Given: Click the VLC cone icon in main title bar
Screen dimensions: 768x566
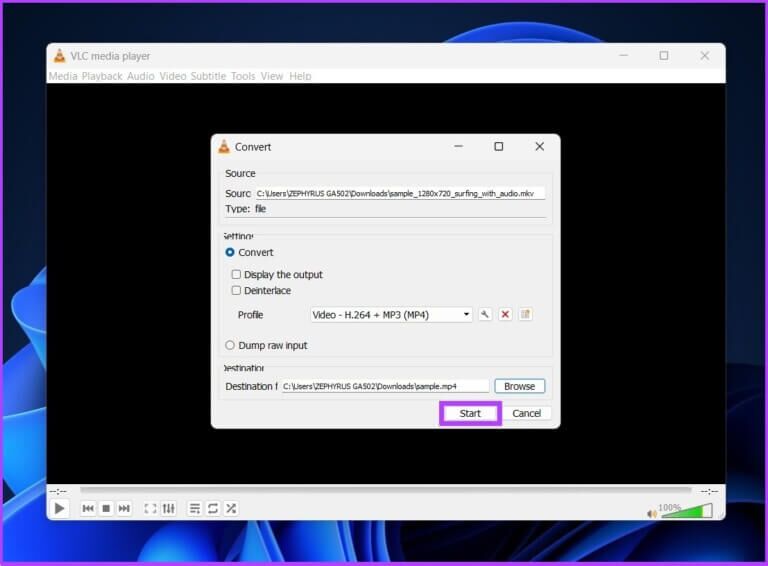Looking at the screenshot, I should click(59, 56).
